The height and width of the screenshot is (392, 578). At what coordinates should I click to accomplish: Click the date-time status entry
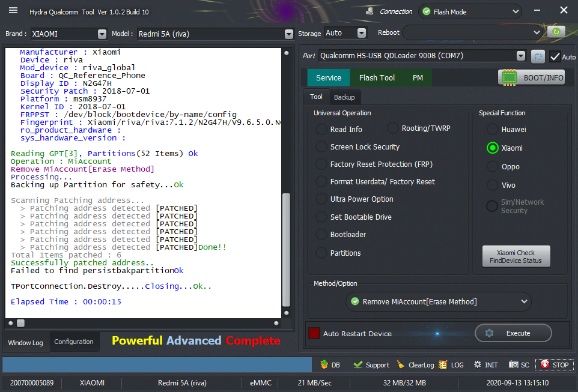(517, 383)
